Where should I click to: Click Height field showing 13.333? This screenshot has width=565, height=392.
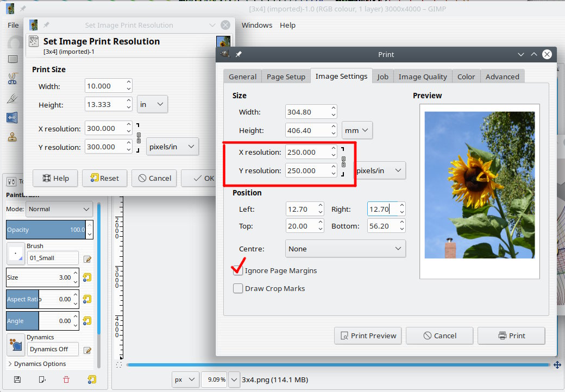click(104, 104)
